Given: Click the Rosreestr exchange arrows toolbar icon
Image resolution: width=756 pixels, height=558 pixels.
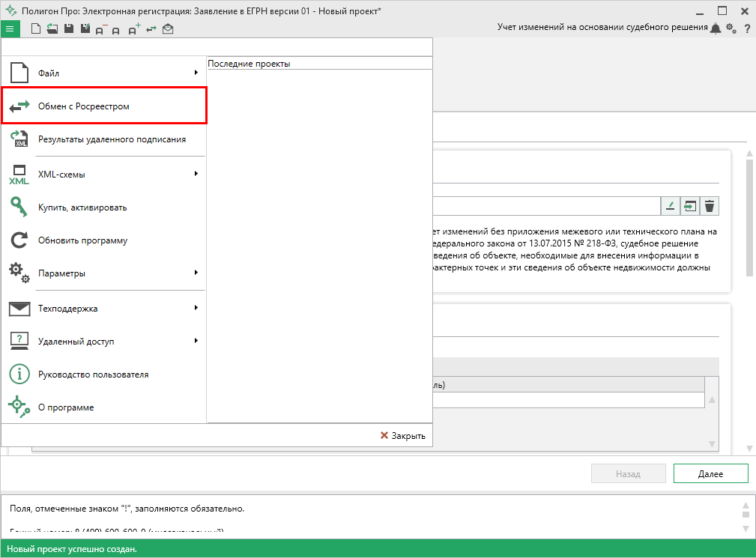Looking at the screenshot, I should coord(151,29).
